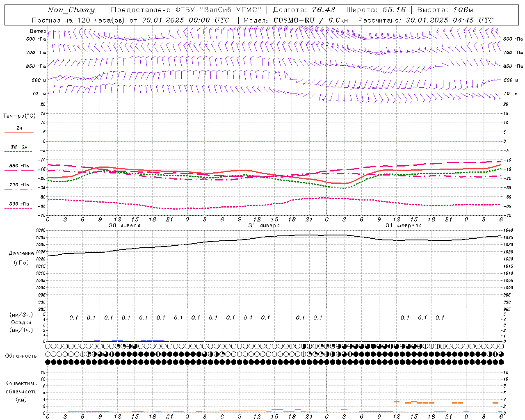Click the Высота: 106м header field
Screen dimensions: 525x420
pyautogui.click(x=445, y=10)
